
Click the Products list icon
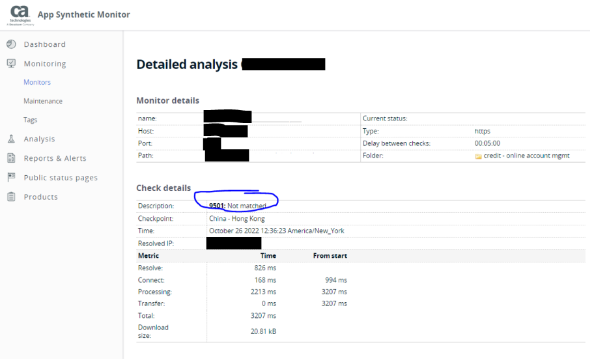11,197
